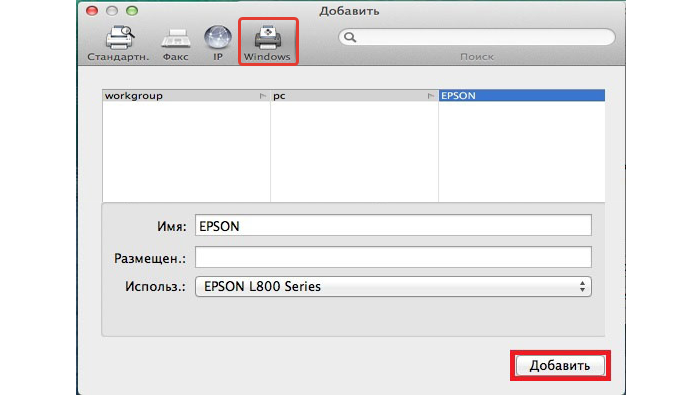This screenshot has width=700, height=400.
Task: Expand workgroup using its arrow
Action: coord(262,96)
